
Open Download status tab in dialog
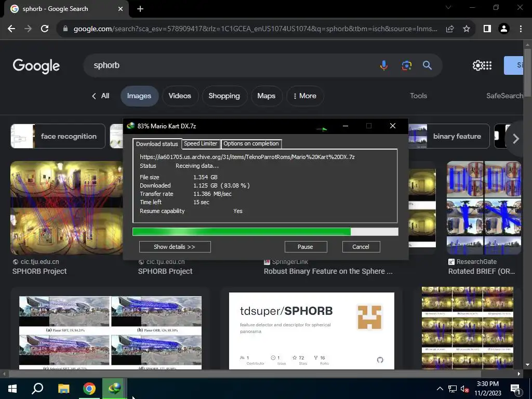click(157, 144)
